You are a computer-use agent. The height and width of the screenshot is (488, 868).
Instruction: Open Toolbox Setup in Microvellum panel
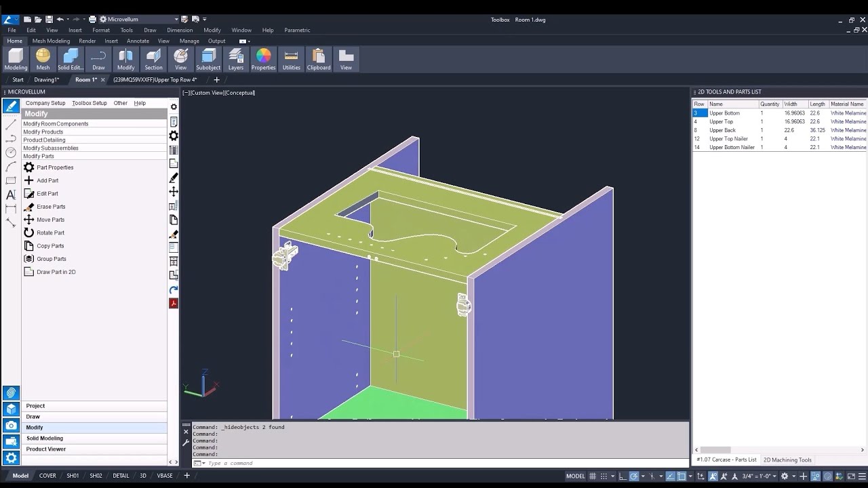pos(90,103)
